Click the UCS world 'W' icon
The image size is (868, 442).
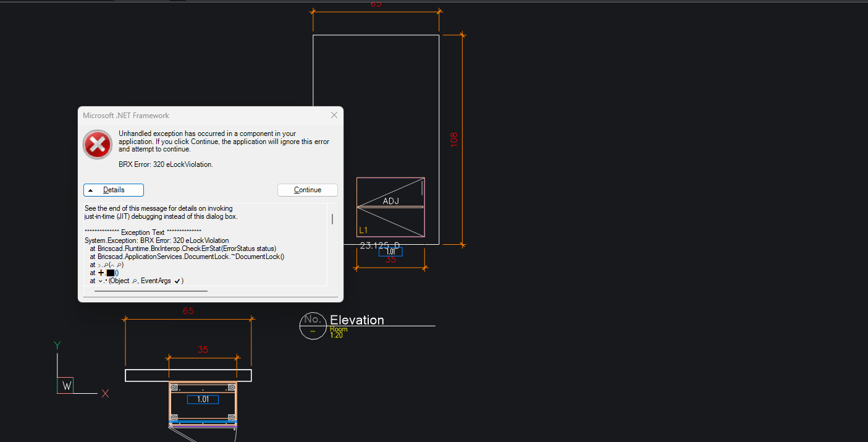tap(66, 386)
